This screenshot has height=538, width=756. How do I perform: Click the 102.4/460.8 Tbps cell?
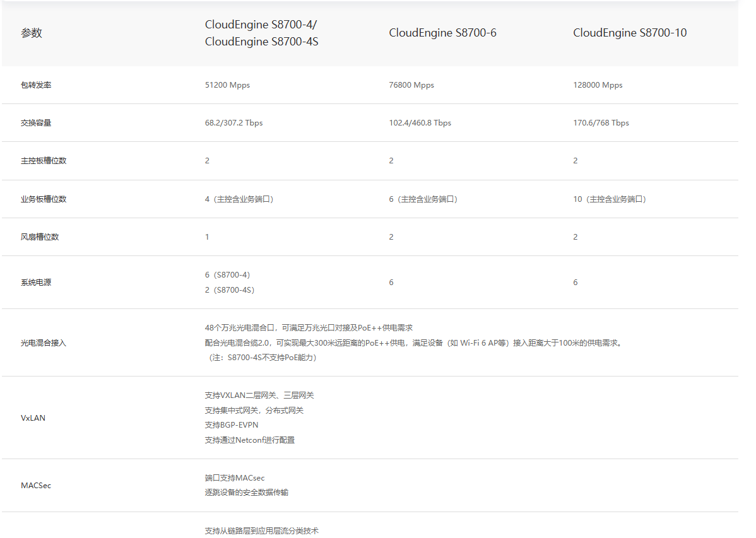click(x=420, y=123)
